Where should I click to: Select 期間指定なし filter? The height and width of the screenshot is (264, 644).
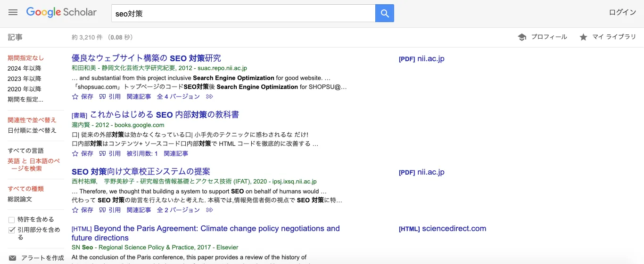(25, 58)
